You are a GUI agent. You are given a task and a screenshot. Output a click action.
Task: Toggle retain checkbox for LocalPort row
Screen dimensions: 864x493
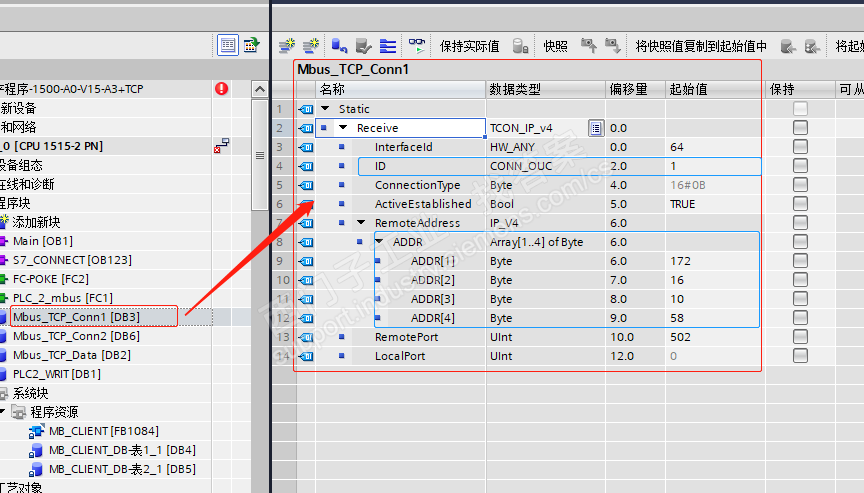[x=800, y=356]
